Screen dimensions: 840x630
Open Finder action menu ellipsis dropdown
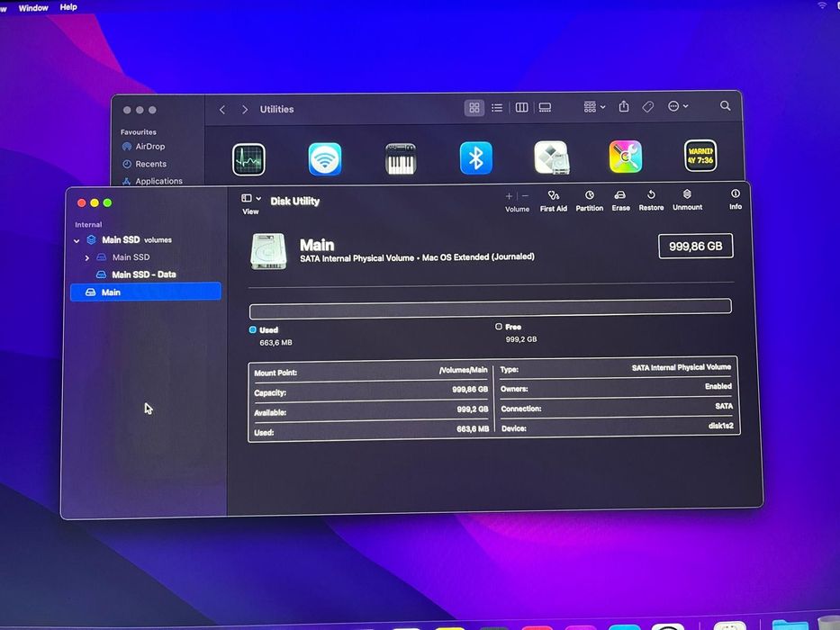(678, 106)
